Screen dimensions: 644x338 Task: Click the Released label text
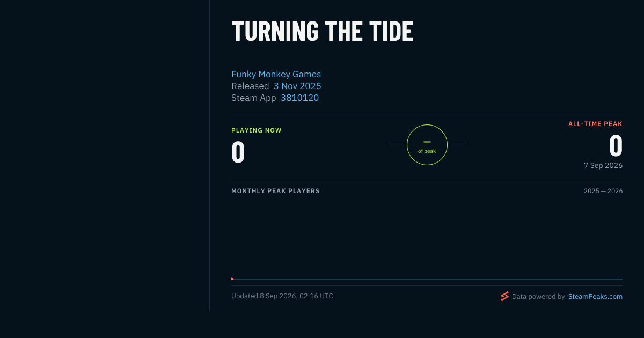250,86
